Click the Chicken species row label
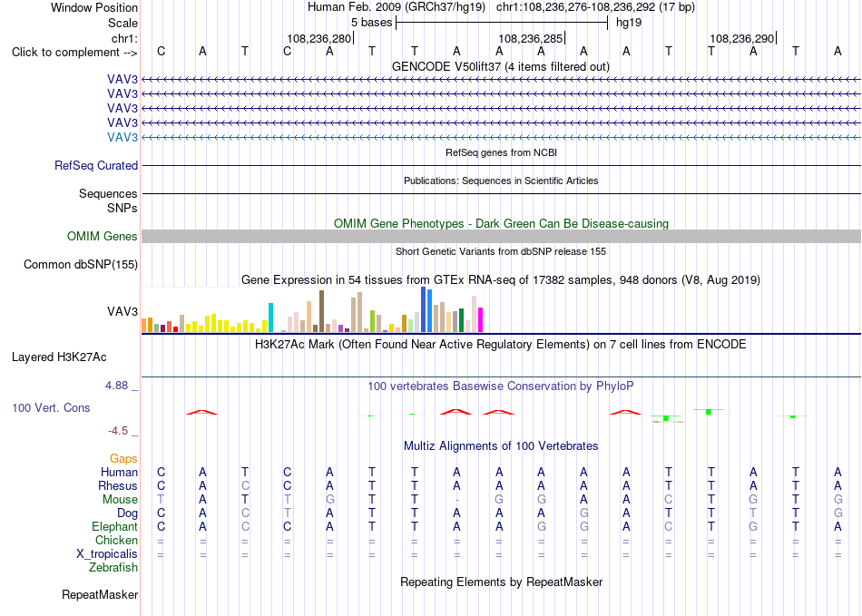This screenshot has height=616, width=862. [116, 540]
